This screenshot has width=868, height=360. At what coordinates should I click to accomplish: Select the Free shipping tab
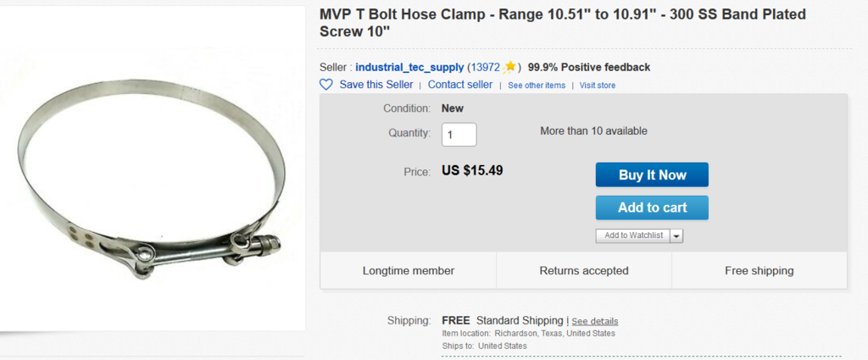pos(759,271)
